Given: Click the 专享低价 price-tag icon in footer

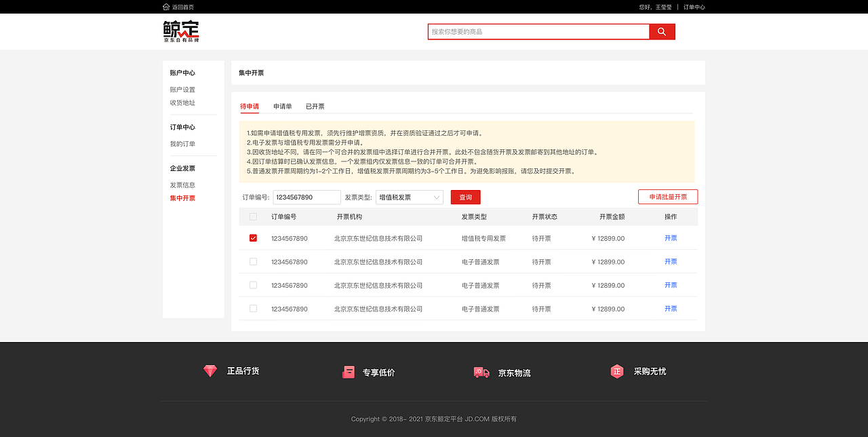Looking at the screenshot, I should pyautogui.click(x=348, y=371).
